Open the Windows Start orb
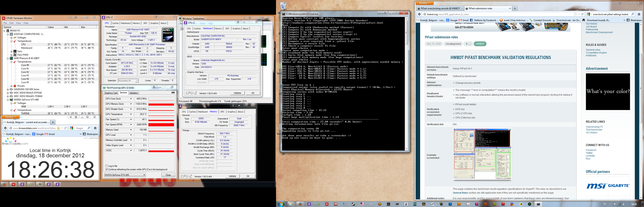644x207 pixels. (281, 204)
